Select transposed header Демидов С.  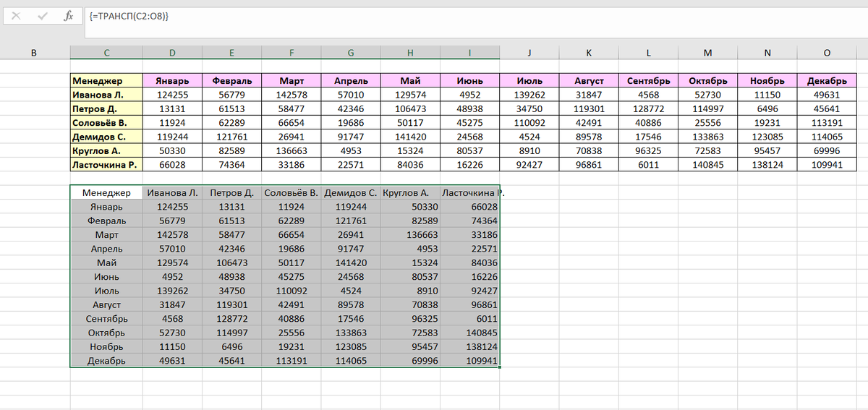[x=351, y=193]
